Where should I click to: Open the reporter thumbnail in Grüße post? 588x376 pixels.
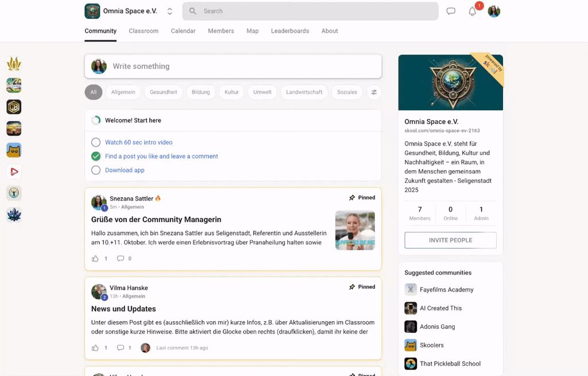pyautogui.click(x=355, y=231)
